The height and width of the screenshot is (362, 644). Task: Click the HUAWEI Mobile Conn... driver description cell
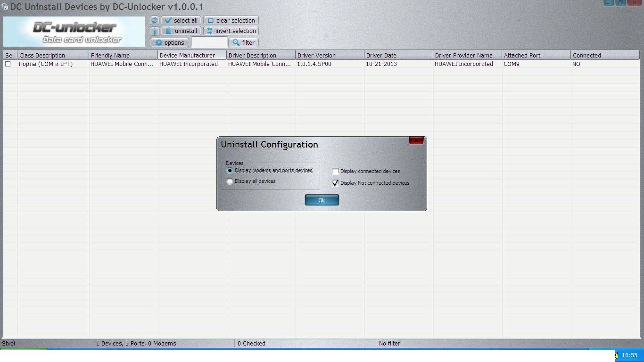261,64
